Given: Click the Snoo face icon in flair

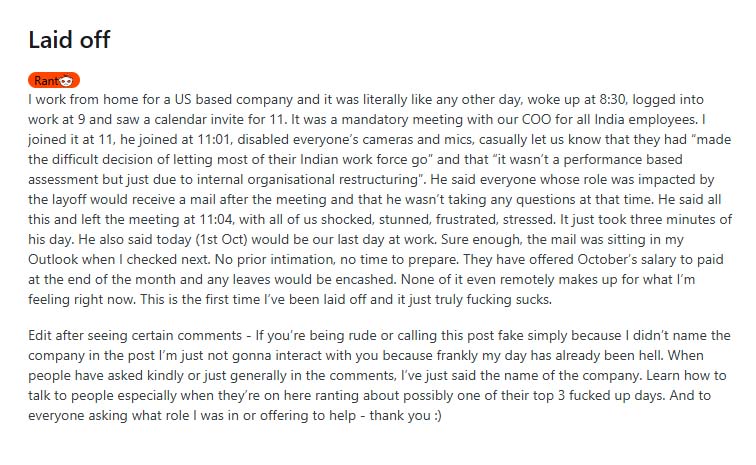Looking at the screenshot, I should point(66,80).
